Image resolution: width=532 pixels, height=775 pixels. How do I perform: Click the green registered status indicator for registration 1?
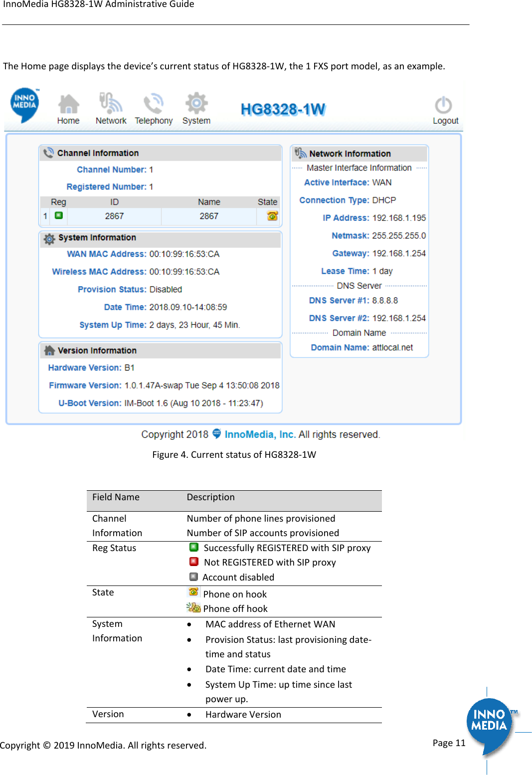pyautogui.click(x=59, y=215)
